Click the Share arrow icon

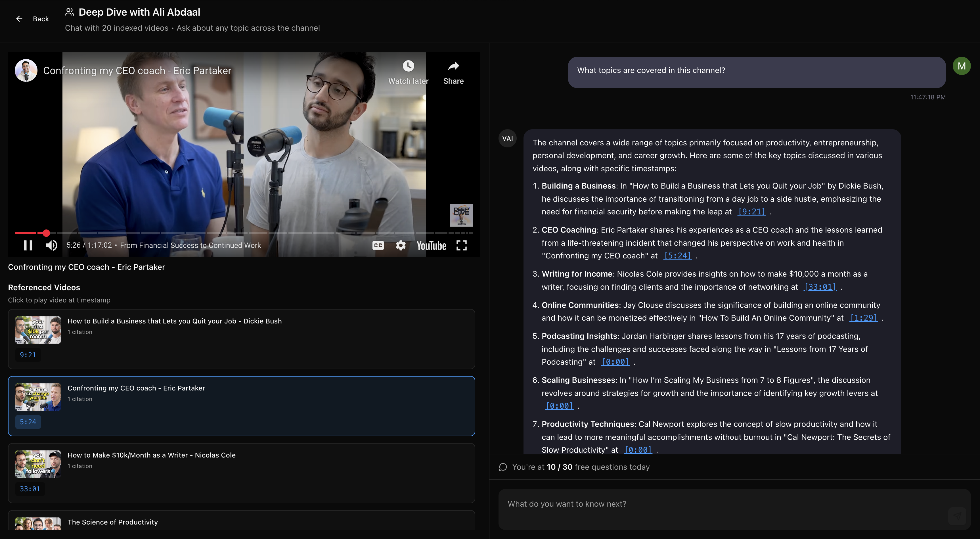(x=453, y=66)
